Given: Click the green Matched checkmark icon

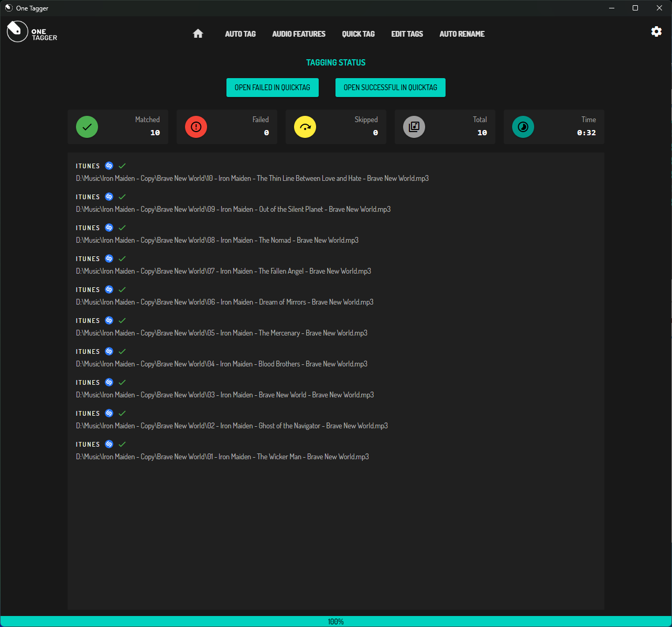Looking at the screenshot, I should click(x=87, y=127).
